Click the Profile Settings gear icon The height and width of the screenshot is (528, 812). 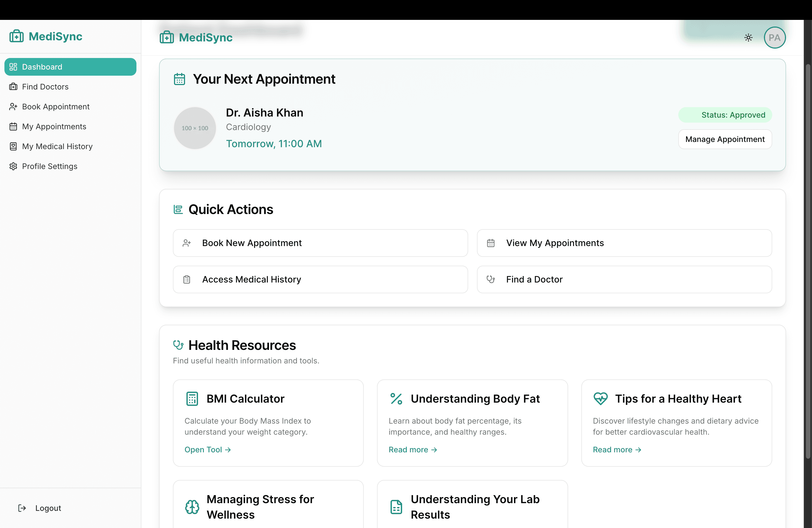13,166
